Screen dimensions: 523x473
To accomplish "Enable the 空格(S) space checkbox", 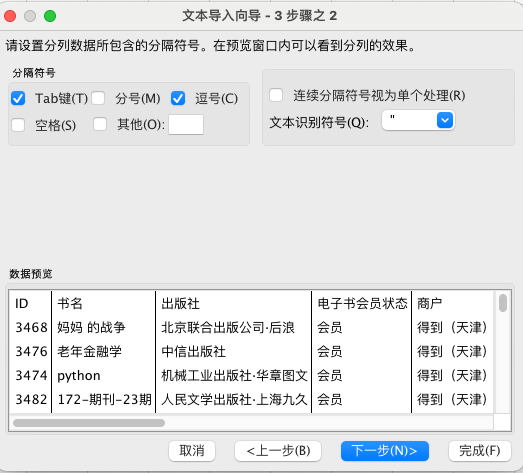I will coord(18,125).
